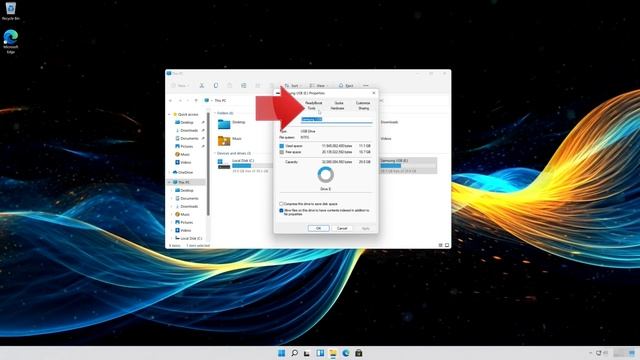Select Downloads under Quick access
This screenshot has width=640, height=360.
(189, 130)
